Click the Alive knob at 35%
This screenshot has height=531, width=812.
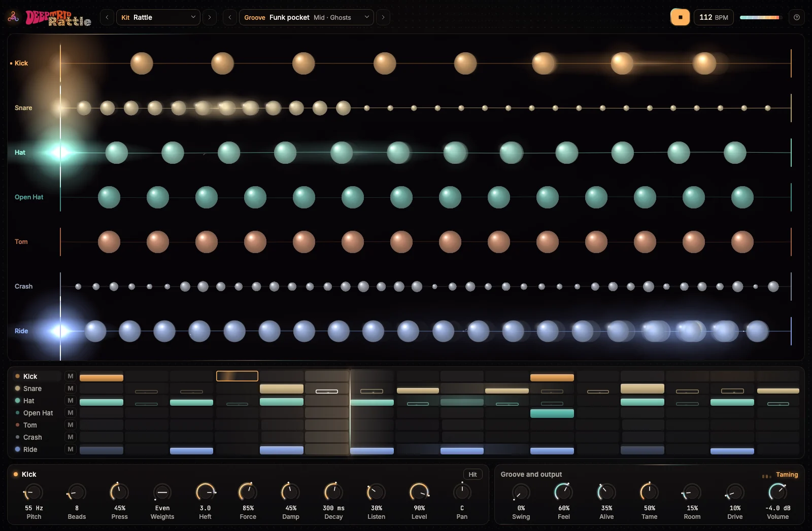[606, 492]
